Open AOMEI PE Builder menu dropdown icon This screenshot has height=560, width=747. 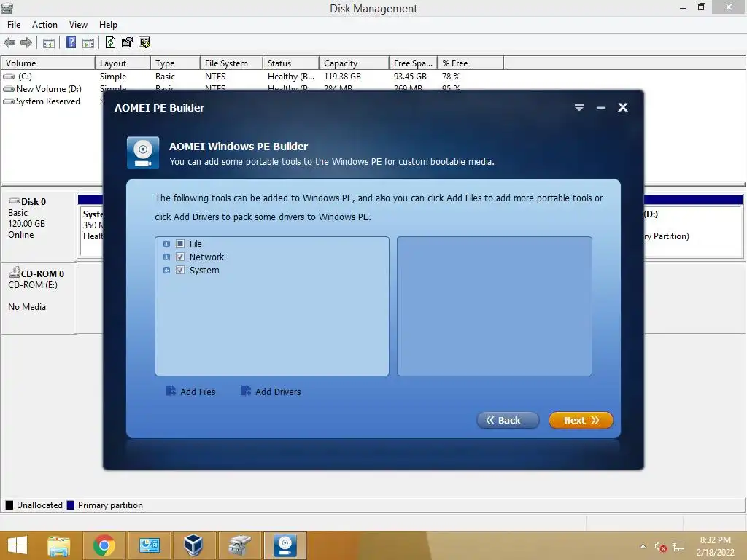pos(578,108)
